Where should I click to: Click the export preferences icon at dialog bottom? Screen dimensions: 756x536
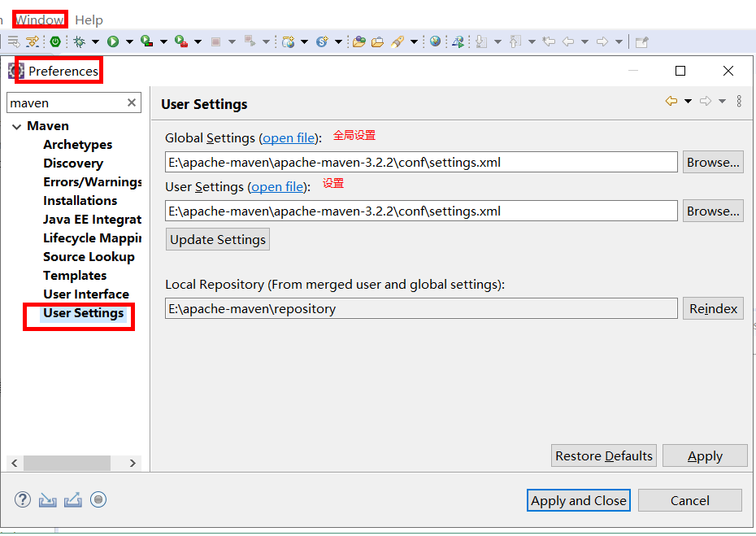[x=73, y=500]
